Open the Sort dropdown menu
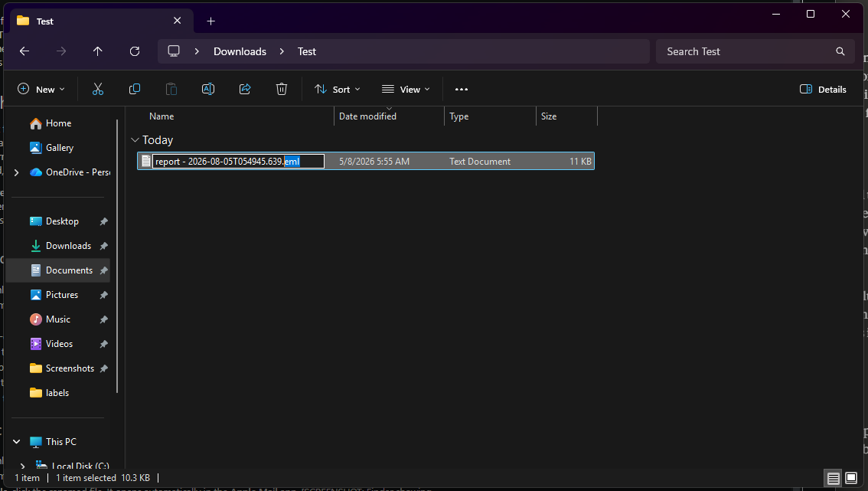The height and width of the screenshot is (491, 868). click(337, 89)
